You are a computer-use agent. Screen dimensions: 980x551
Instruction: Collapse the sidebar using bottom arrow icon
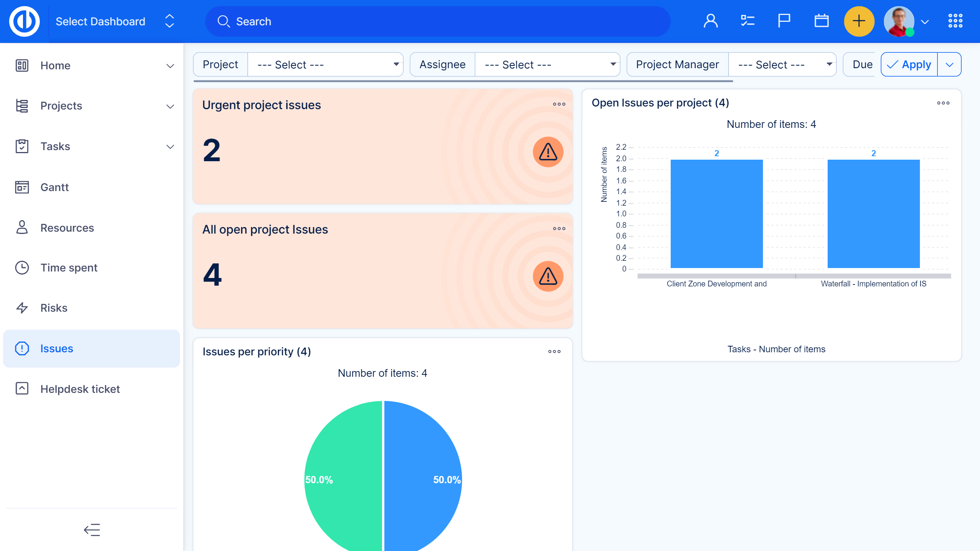(92, 530)
